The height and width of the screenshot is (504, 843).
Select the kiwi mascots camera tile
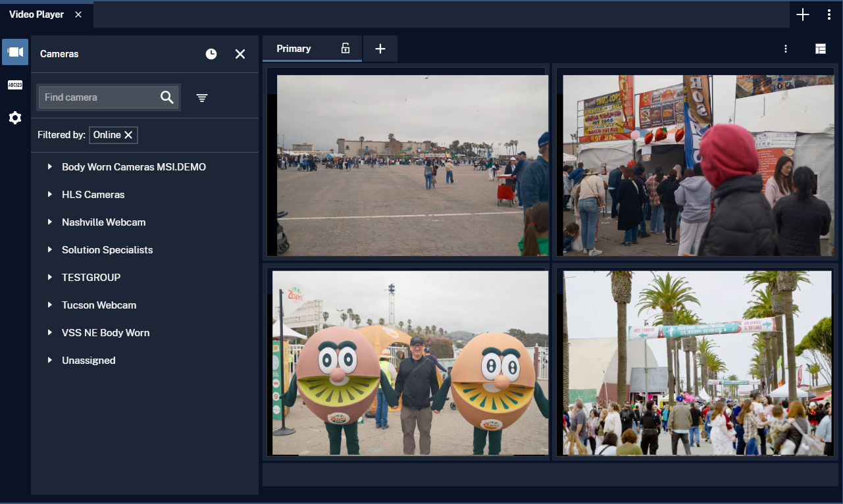coord(410,363)
